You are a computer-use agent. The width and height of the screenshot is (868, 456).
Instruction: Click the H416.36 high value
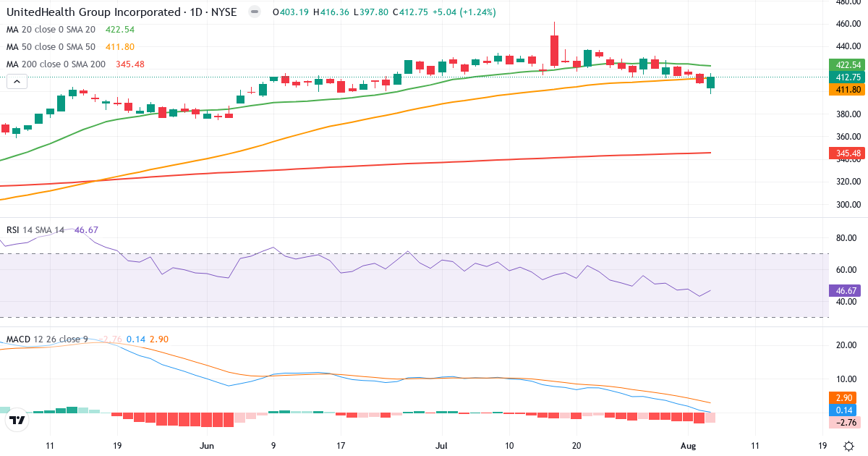tap(332, 12)
